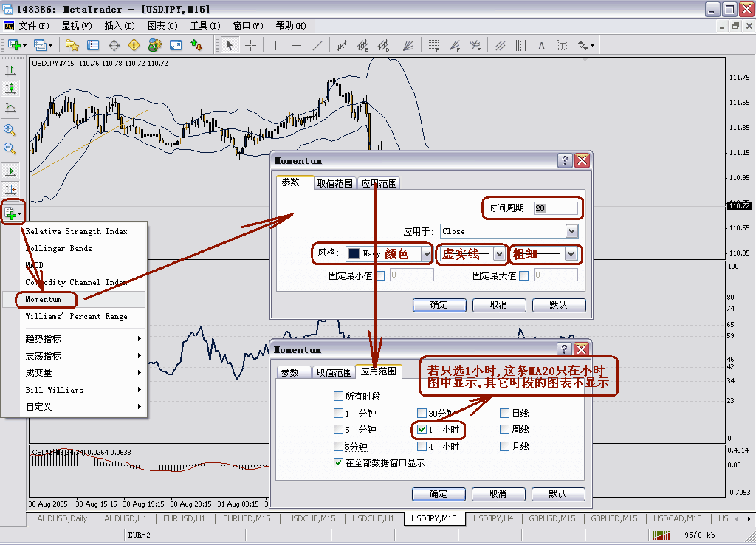The width and height of the screenshot is (756, 545).
Task: Choose Relative Strength Index from indicator list
Action: [76, 231]
